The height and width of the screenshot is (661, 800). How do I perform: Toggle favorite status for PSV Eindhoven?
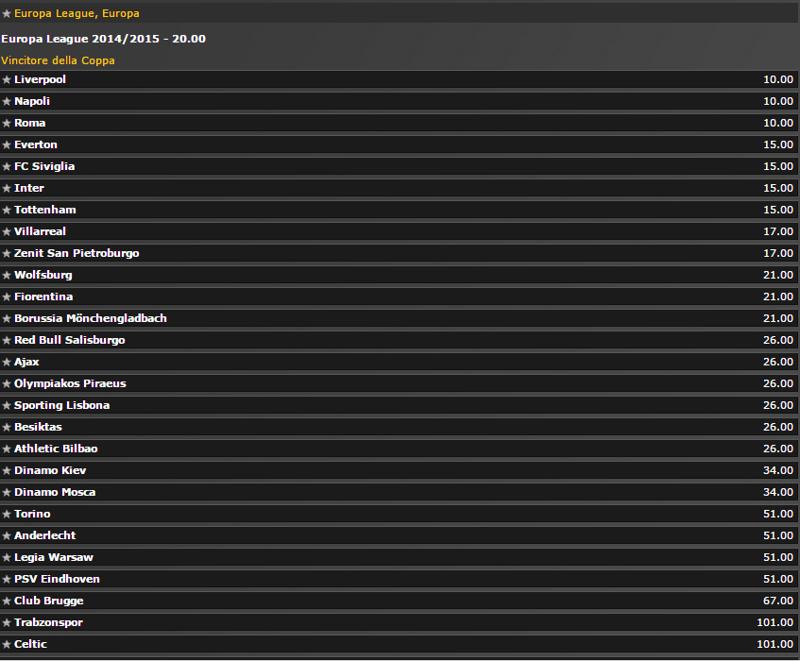tap(9, 579)
